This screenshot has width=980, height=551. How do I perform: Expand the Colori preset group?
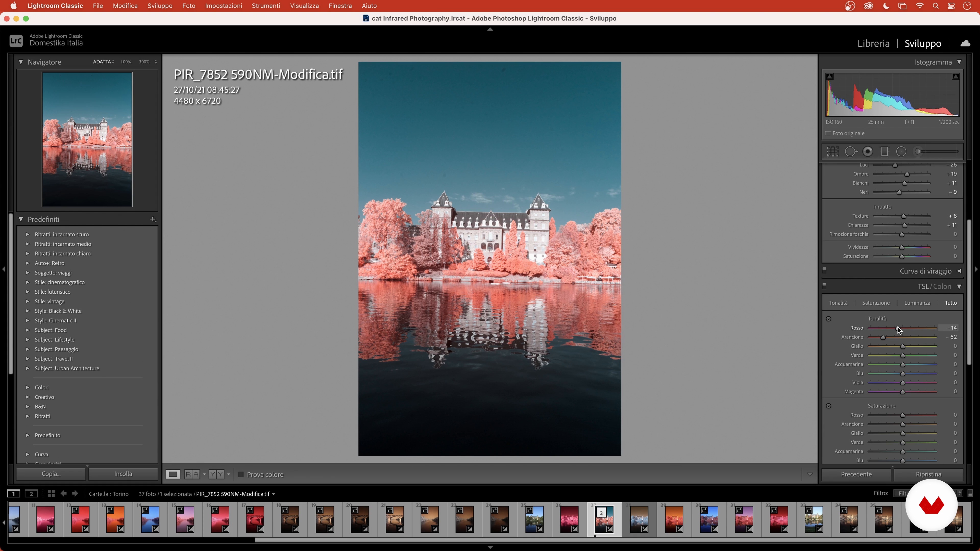(27, 387)
